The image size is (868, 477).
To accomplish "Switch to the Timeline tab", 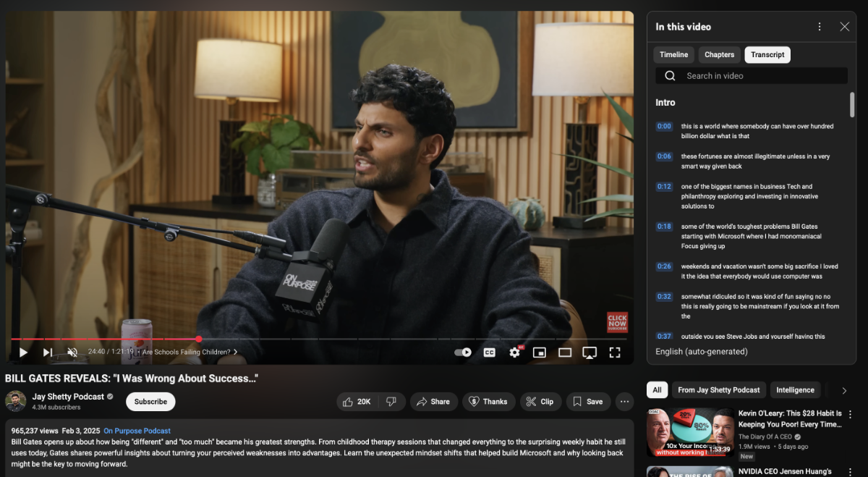I will coord(673,55).
